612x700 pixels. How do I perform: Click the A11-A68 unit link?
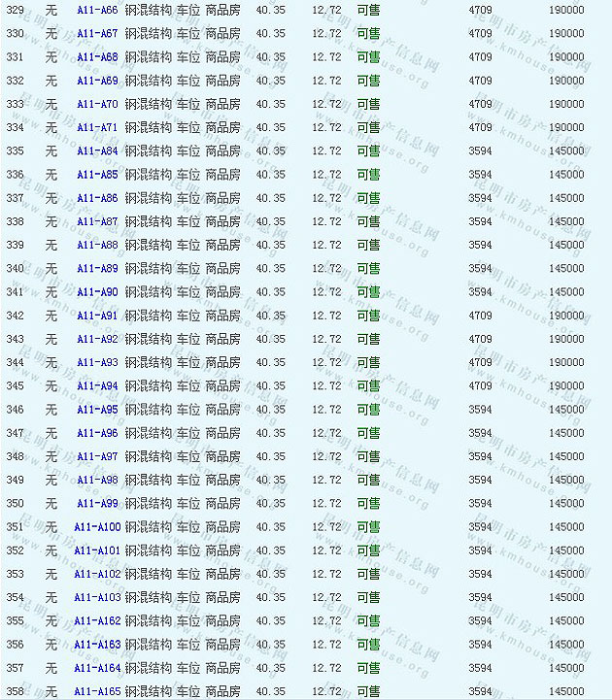coord(97,57)
